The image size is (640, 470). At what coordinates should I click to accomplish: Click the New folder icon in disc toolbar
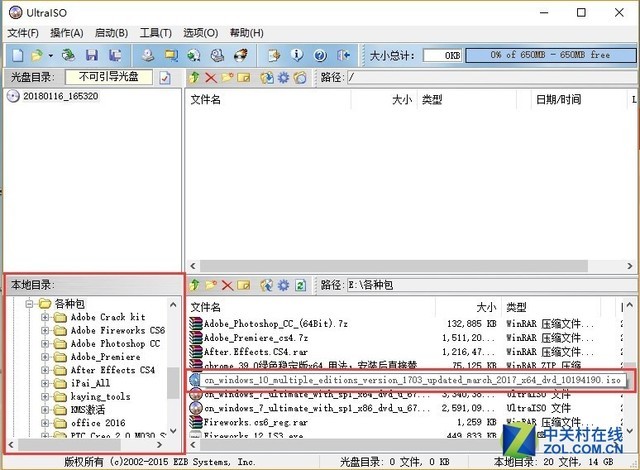[x=227, y=77]
